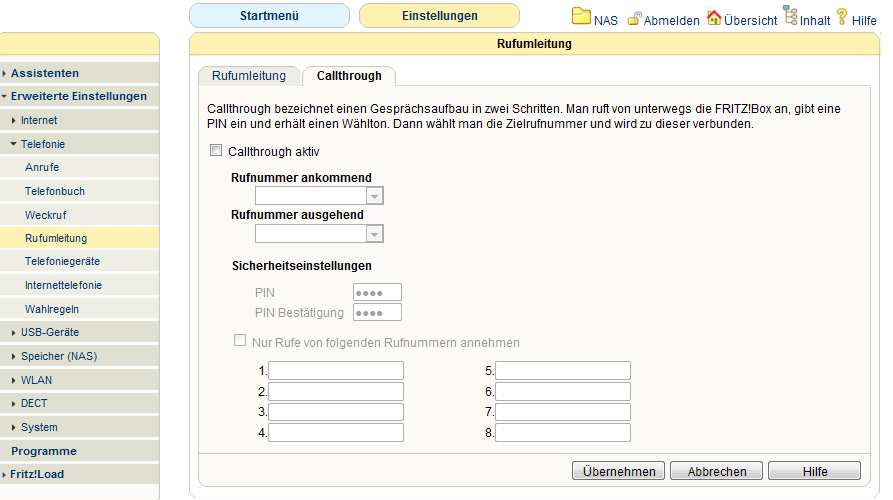Click the PIN input field
Image resolution: width=893 pixels, height=500 pixels.
pos(377,292)
